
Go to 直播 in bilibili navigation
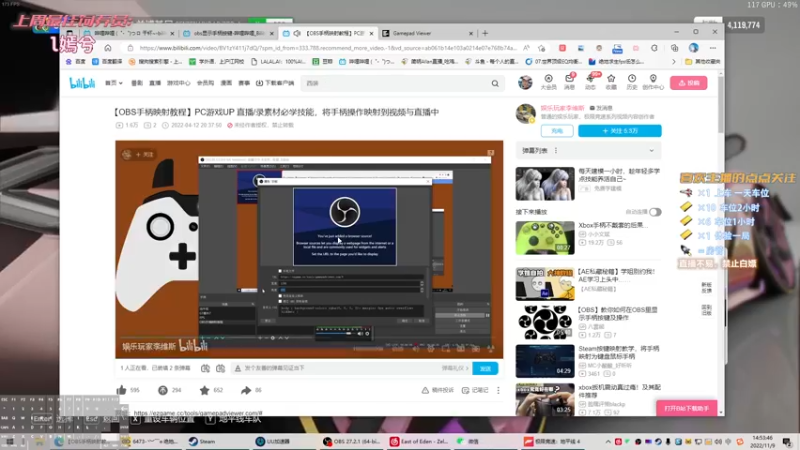(x=155, y=83)
